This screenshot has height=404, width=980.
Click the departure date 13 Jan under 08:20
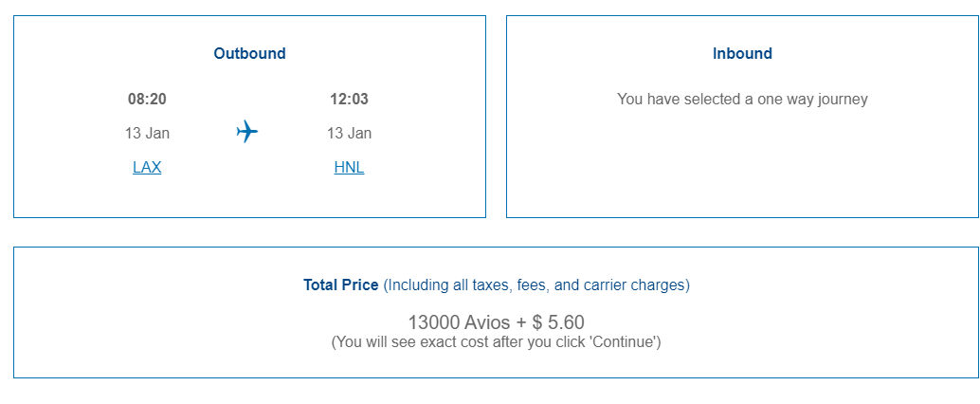(147, 133)
